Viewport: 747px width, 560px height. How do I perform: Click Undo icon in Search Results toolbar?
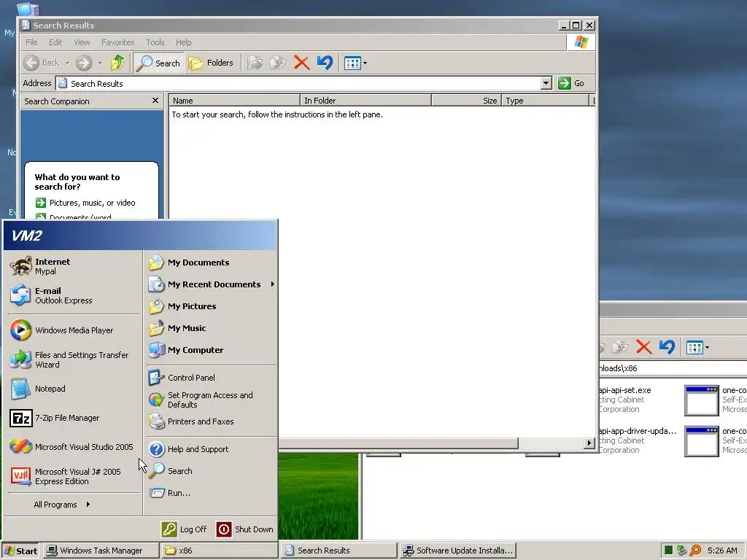coord(325,63)
